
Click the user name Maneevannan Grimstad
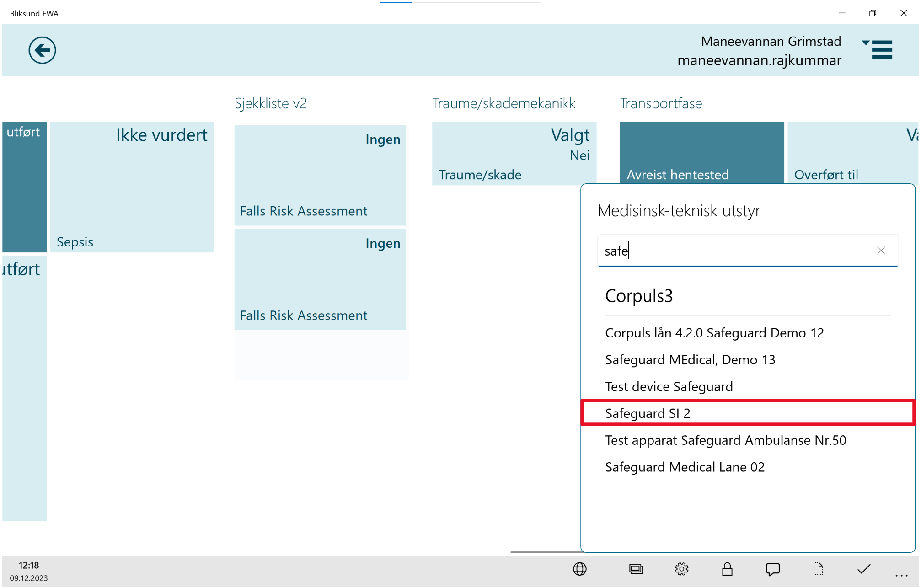pos(771,42)
